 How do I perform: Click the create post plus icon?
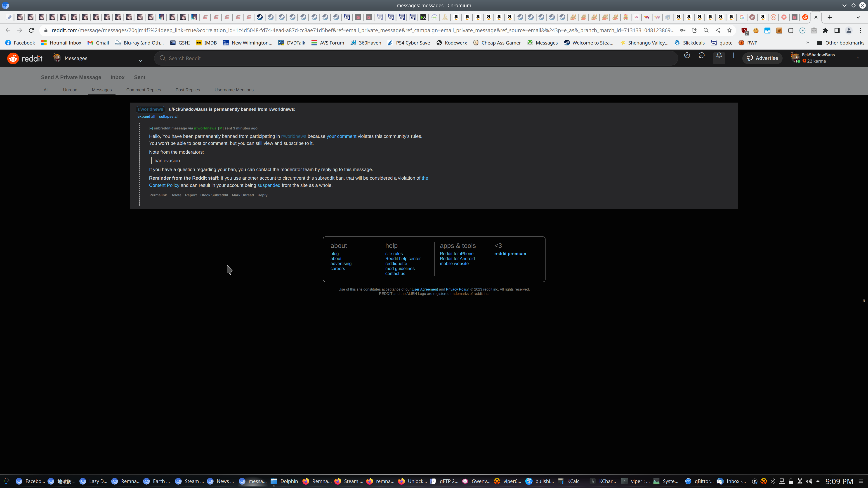(x=734, y=56)
